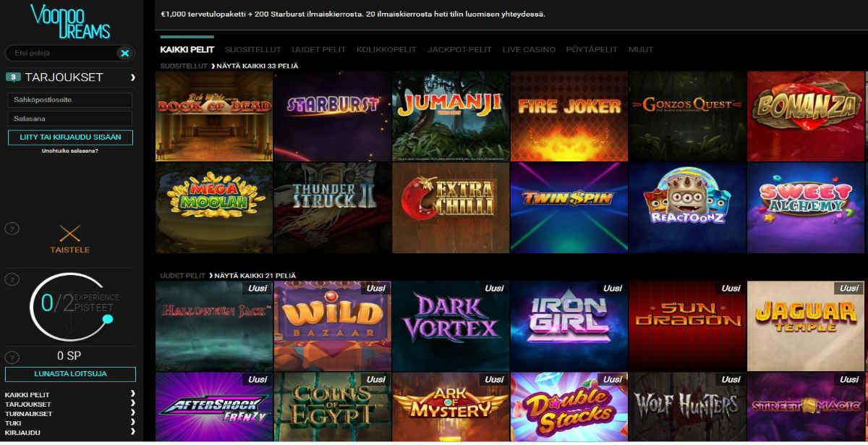Select the Uudet pelit tab

(318, 49)
